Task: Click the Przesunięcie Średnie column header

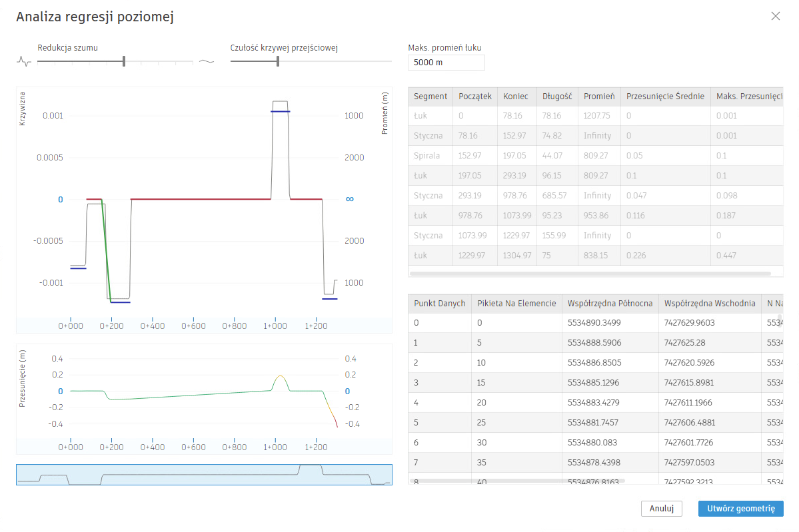Action: pos(665,97)
